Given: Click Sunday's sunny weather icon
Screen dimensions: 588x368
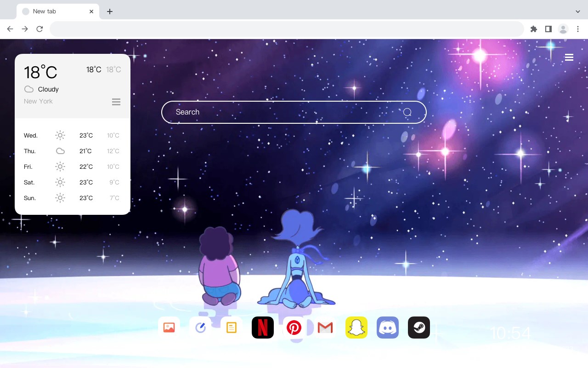Looking at the screenshot, I should pyautogui.click(x=60, y=198).
